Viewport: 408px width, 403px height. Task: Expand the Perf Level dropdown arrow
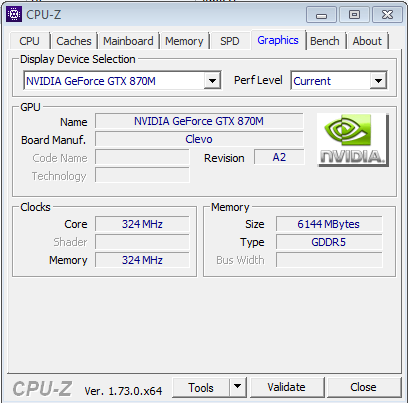[378, 81]
